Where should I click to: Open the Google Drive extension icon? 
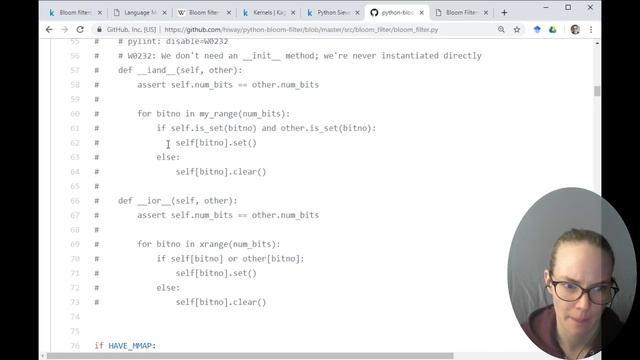click(553, 29)
